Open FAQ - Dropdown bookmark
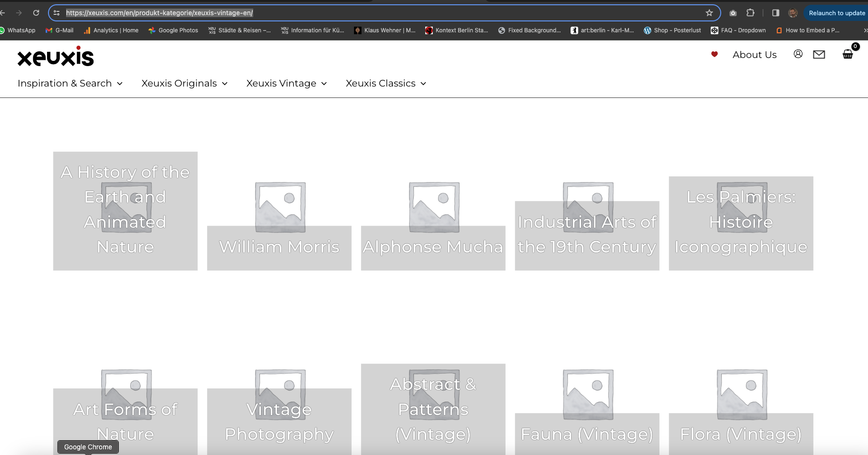 click(738, 30)
